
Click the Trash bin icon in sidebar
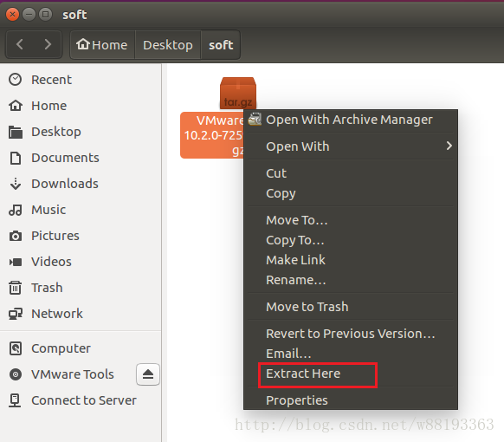15,288
